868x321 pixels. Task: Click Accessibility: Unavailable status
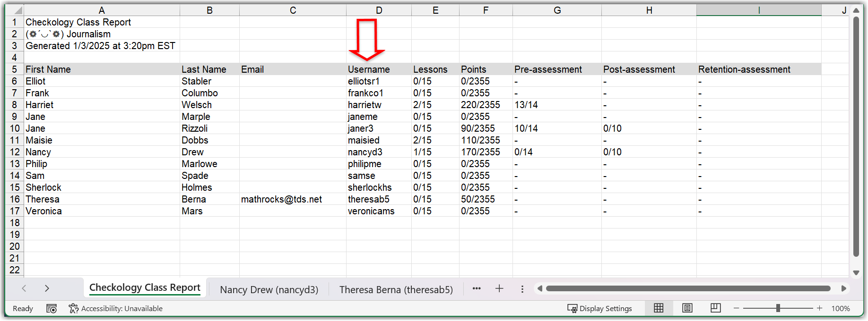point(116,309)
